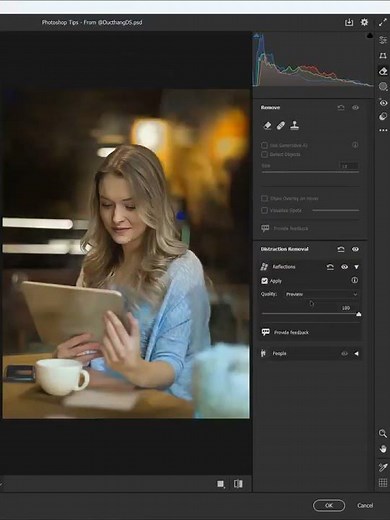Screen dimensions: 390x520
Task: Click the People section label
Action: pos(279,354)
